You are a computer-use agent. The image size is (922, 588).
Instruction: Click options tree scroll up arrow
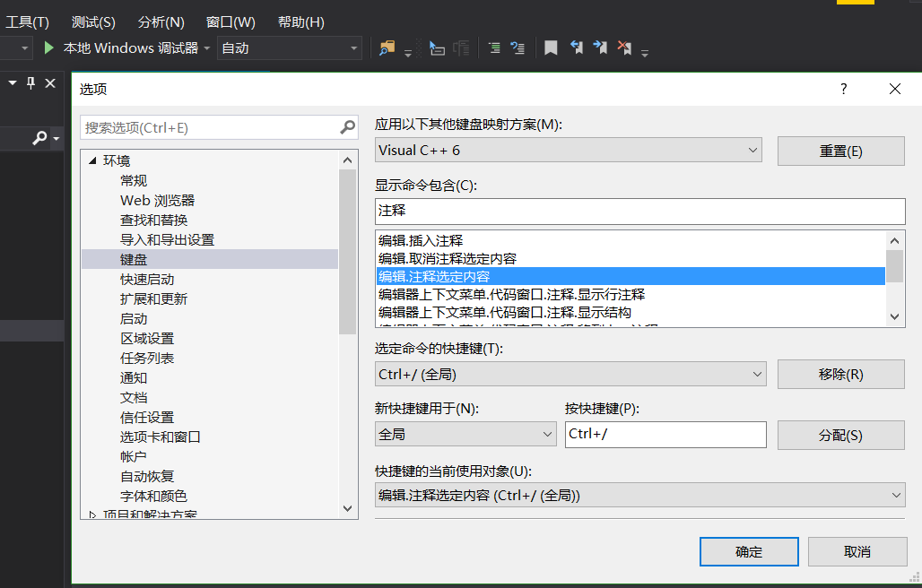tap(347, 160)
